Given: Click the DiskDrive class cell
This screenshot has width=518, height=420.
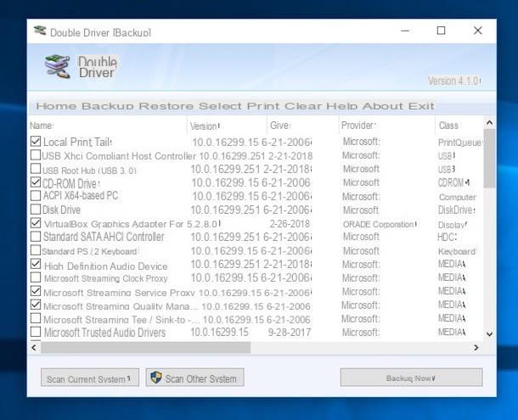Looking at the screenshot, I should [x=456, y=210].
